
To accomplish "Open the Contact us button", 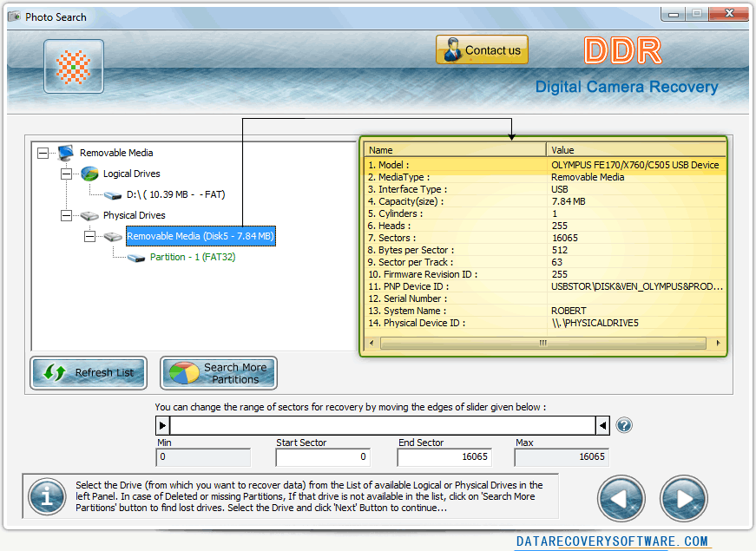I will (x=482, y=49).
